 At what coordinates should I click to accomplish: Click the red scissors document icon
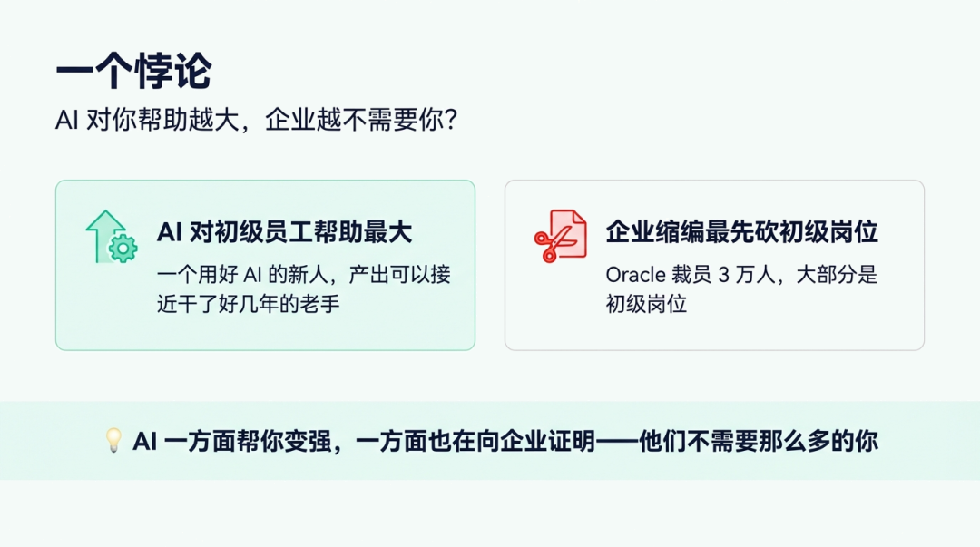click(x=561, y=236)
